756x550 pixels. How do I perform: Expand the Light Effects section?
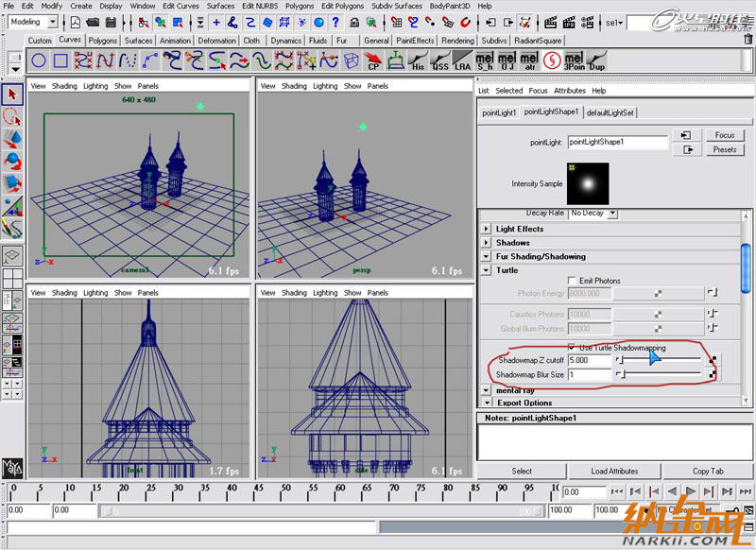pyautogui.click(x=486, y=229)
